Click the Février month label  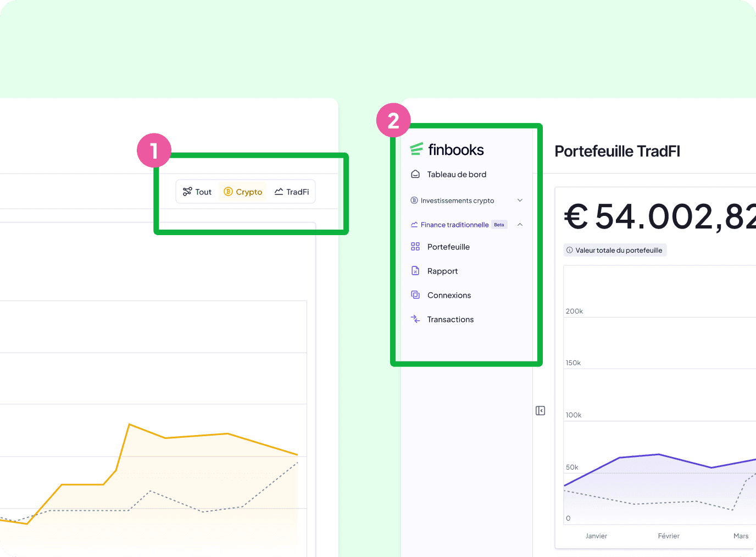[669, 536]
